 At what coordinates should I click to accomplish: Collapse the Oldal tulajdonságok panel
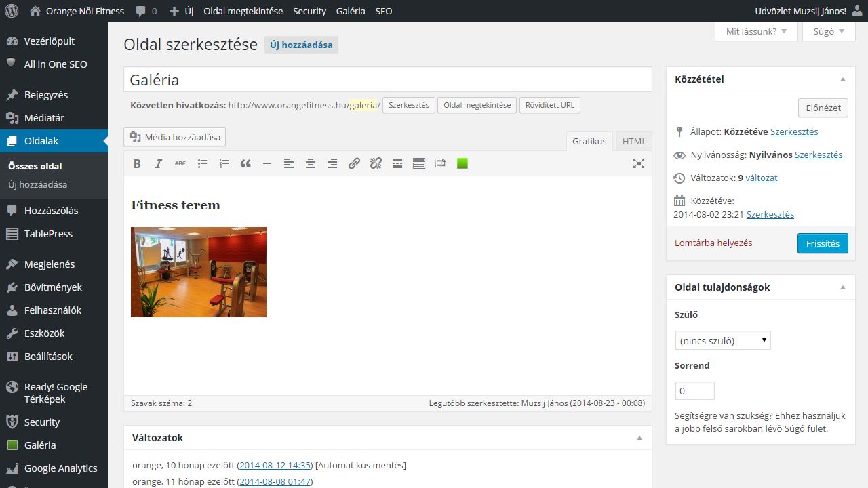point(843,287)
